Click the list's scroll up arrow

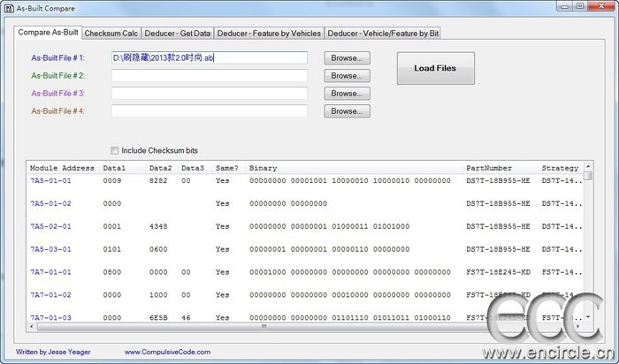click(588, 166)
